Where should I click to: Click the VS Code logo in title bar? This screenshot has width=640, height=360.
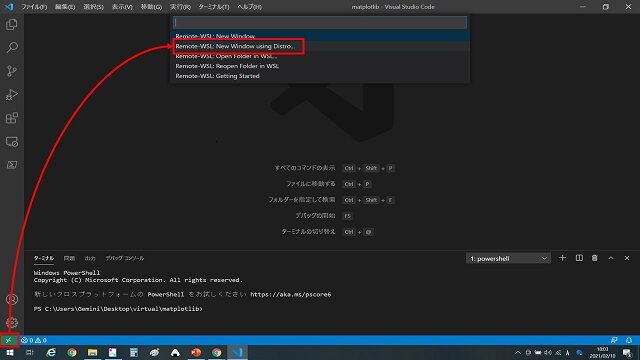pos(9,7)
